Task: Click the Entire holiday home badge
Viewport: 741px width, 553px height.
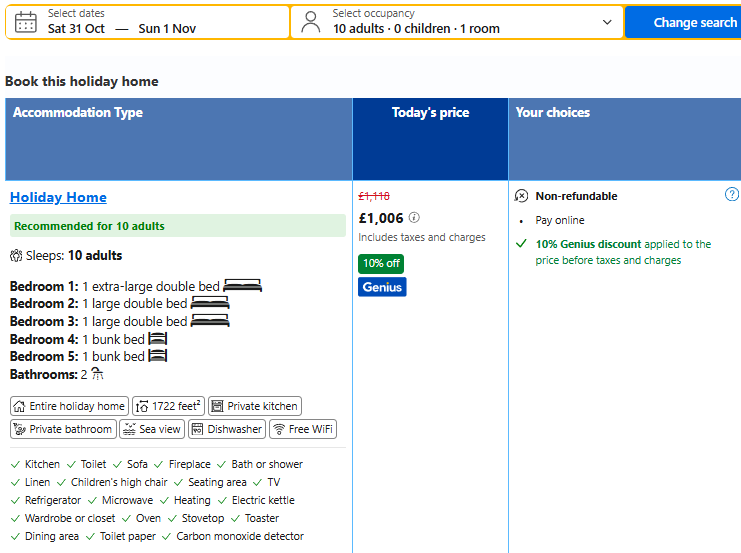Action: [69, 406]
